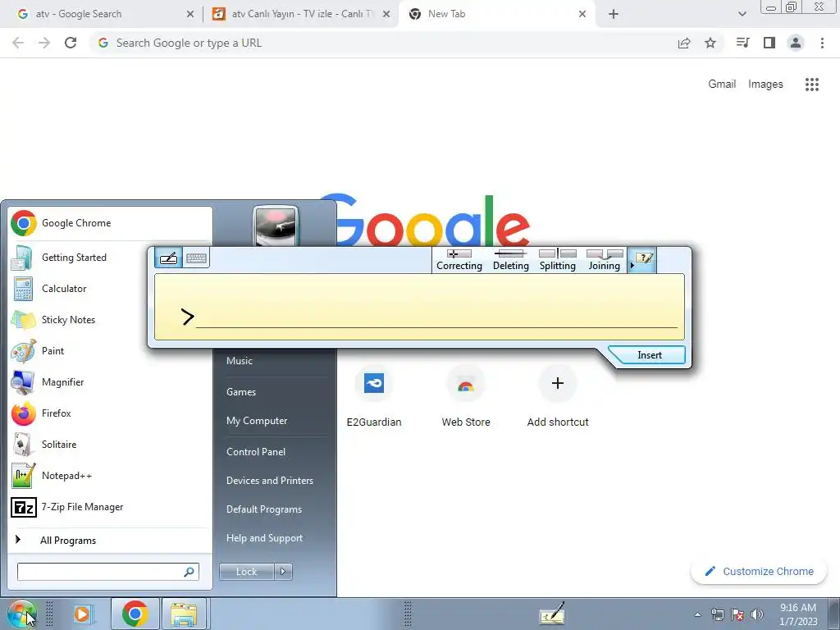
Task: Open Google Chrome from Start menu
Action: tap(111, 223)
